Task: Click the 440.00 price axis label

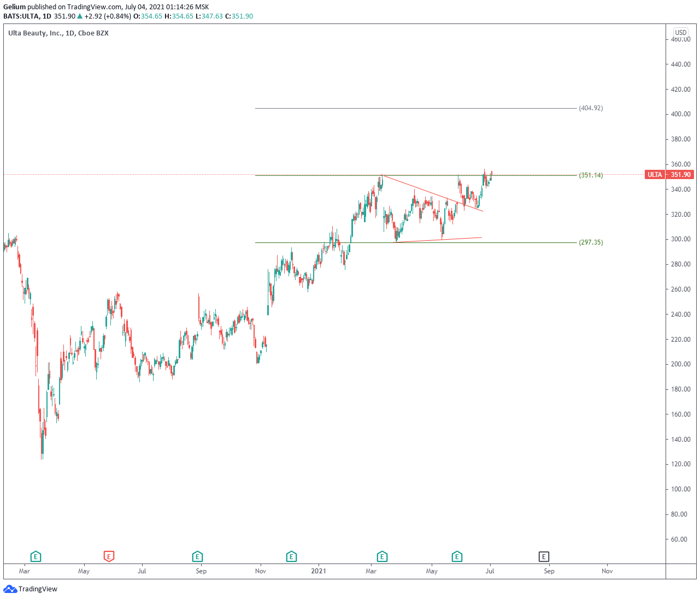Action: 681,64
